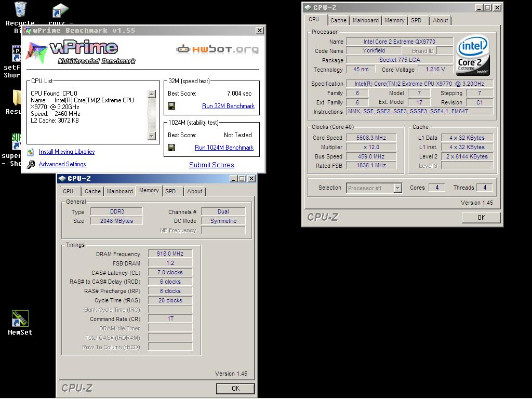Open the Recycle Bin desktop icon
Image resolution: width=532 pixels, height=399 pixels.
pos(20,9)
